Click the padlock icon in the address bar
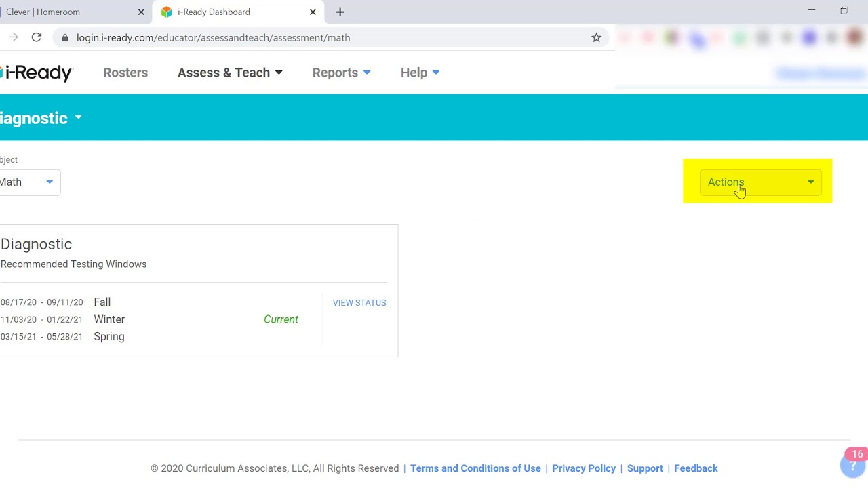Viewport: 868px width, 488px height. [65, 37]
